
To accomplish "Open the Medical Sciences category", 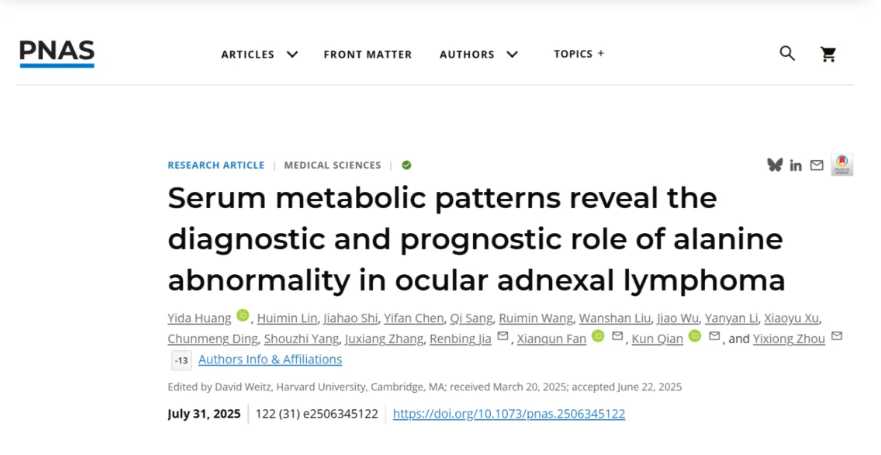I will [x=332, y=165].
